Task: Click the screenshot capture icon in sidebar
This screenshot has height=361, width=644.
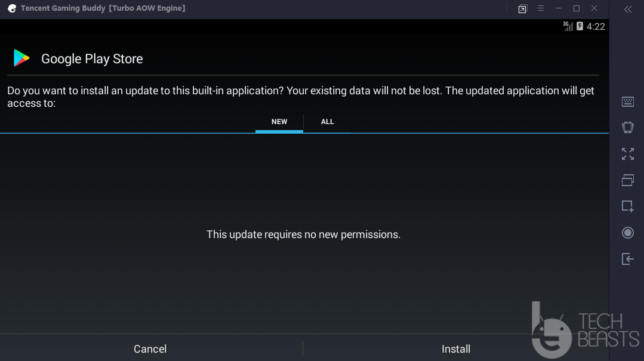Action: pyautogui.click(x=627, y=206)
